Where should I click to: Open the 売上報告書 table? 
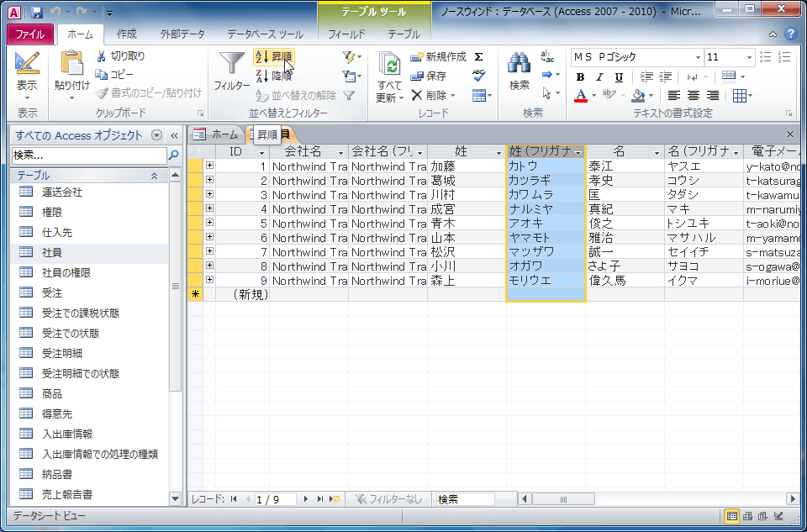pos(67,494)
